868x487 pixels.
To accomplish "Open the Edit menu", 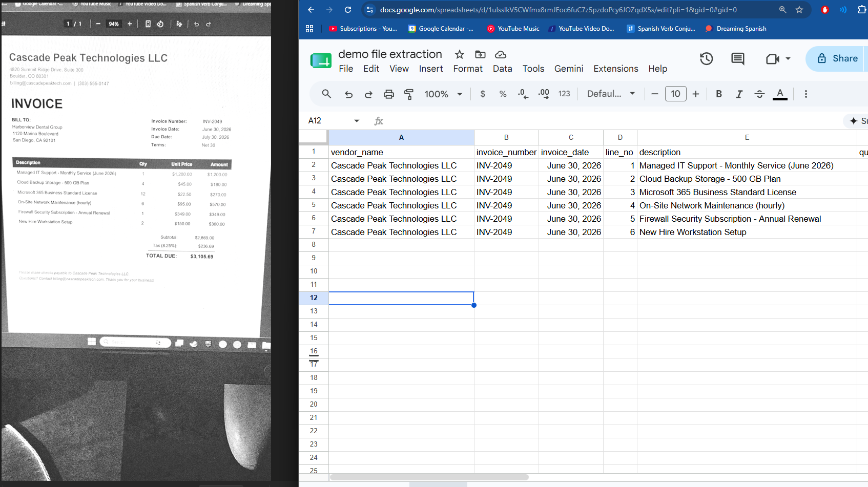I will pyautogui.click(x=371, y=69).
